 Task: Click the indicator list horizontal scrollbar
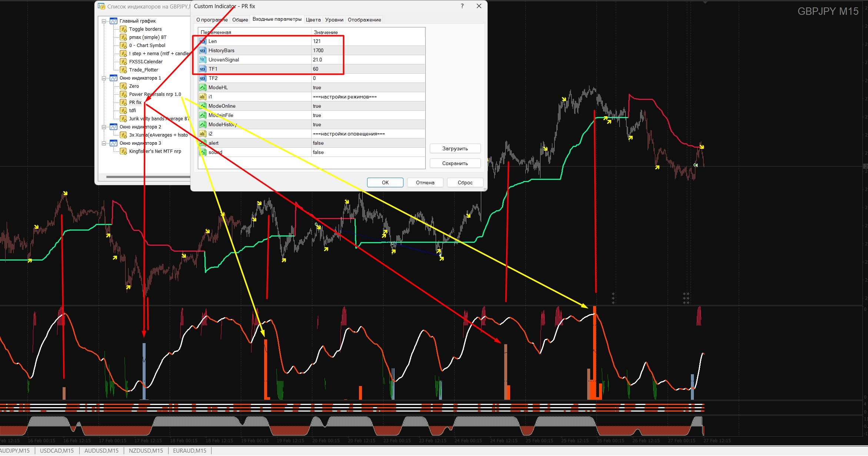pos(148,177)
